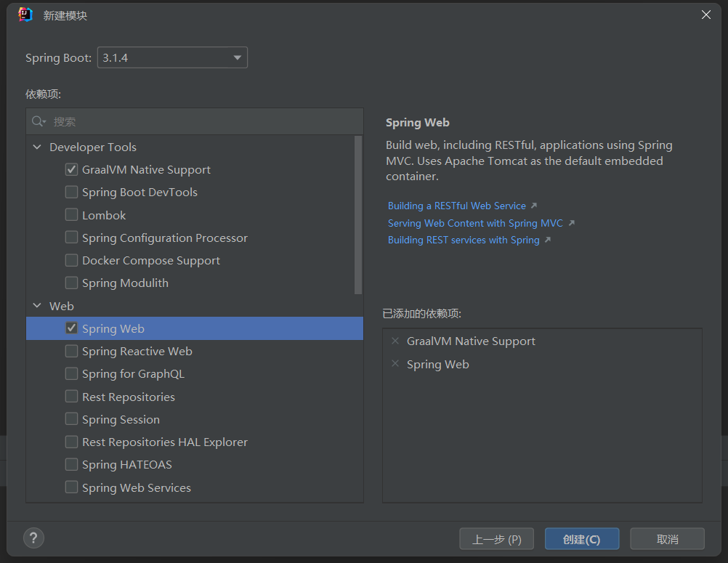Screen dimensions: 728x563
Task: Click the search magnifier icon above dependency list
Action: click(37, 121)
